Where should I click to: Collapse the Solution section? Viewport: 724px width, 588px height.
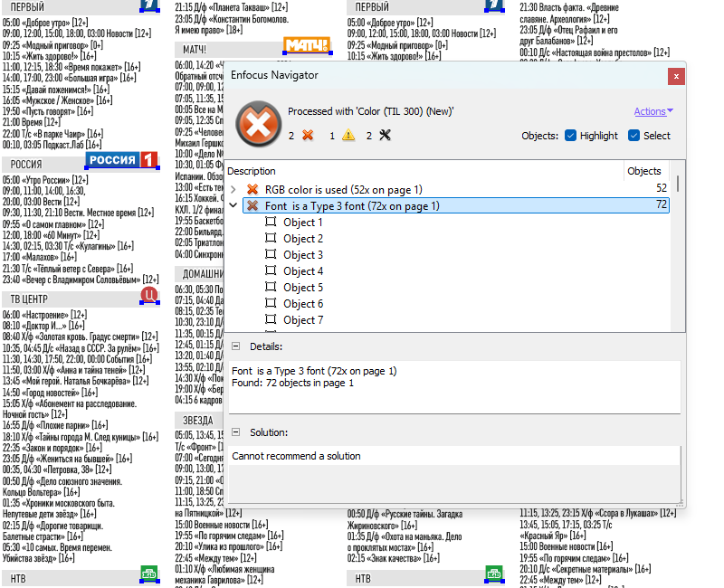[x=236, y=432]
